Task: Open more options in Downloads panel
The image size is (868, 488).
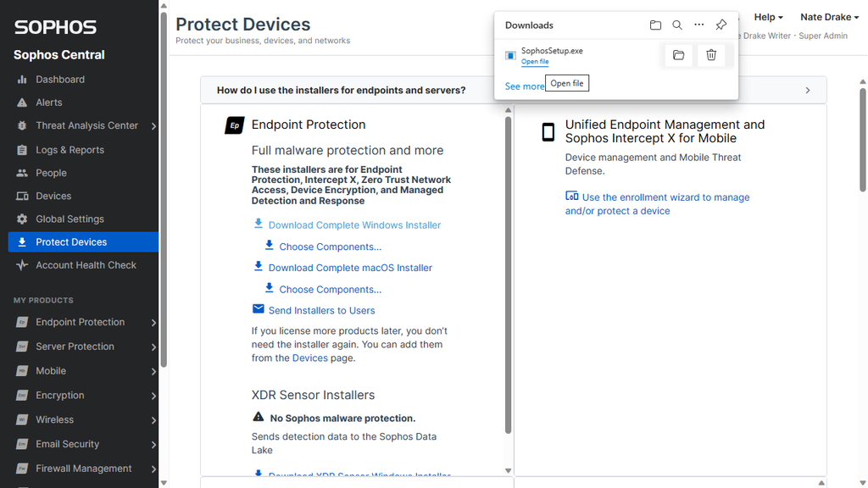Action: (699, 25)
